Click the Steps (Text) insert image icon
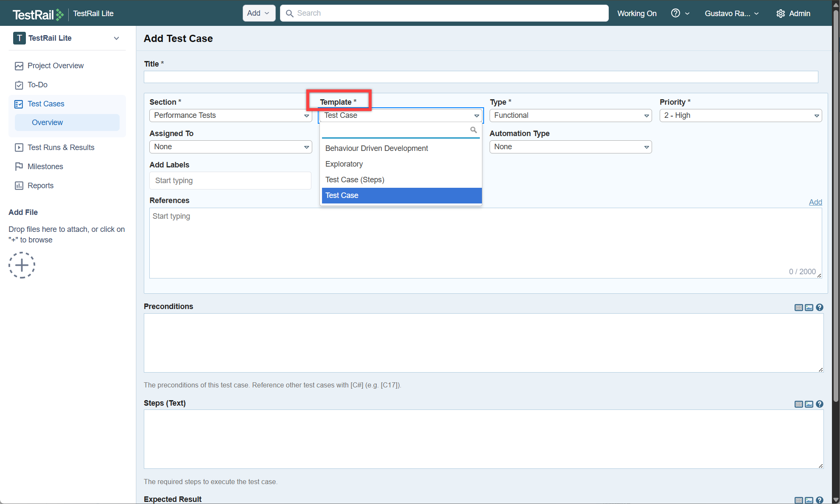 [809, 404]
